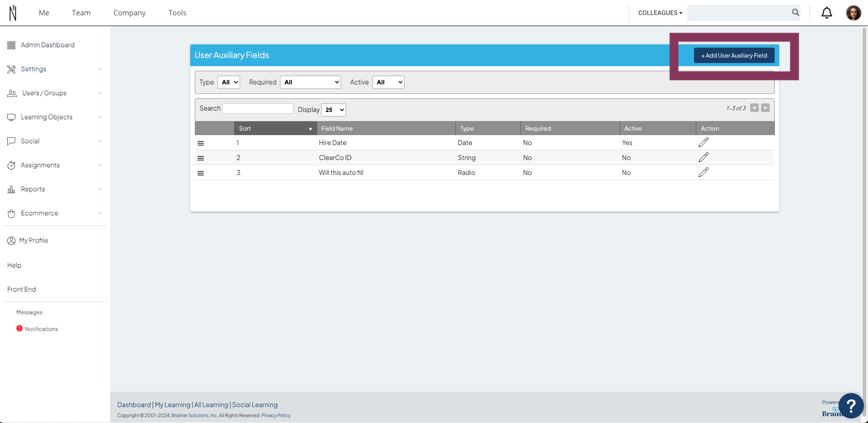This screenshot has width=868, height=423.
Task: Edit the Will this auto fill pencil icon
Action: [704, 172]
